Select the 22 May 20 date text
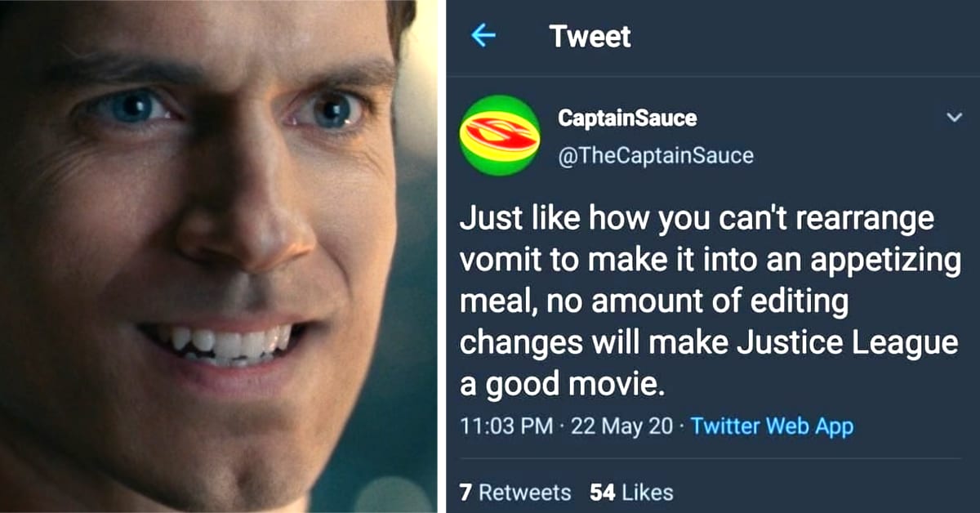 click(621, 426)
